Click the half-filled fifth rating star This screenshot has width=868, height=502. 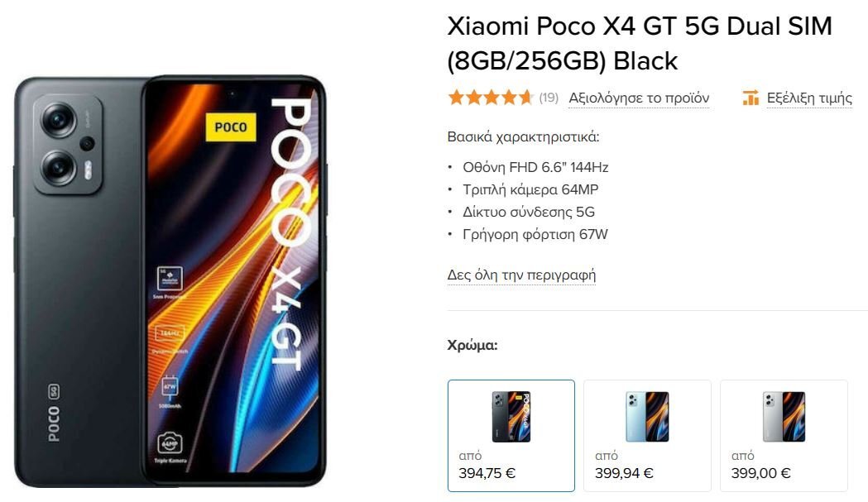click(526, 98)
